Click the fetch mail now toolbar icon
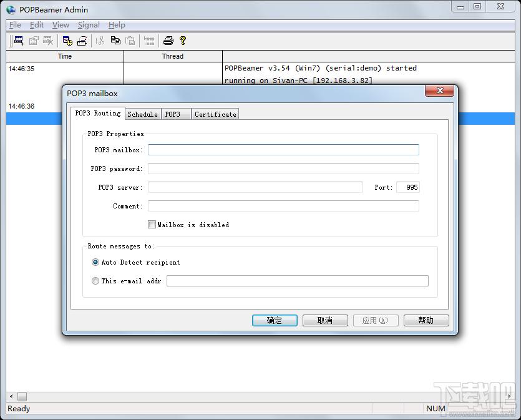Screen dimensions: 521x420 pyautogui.click(x=82, y=41)
